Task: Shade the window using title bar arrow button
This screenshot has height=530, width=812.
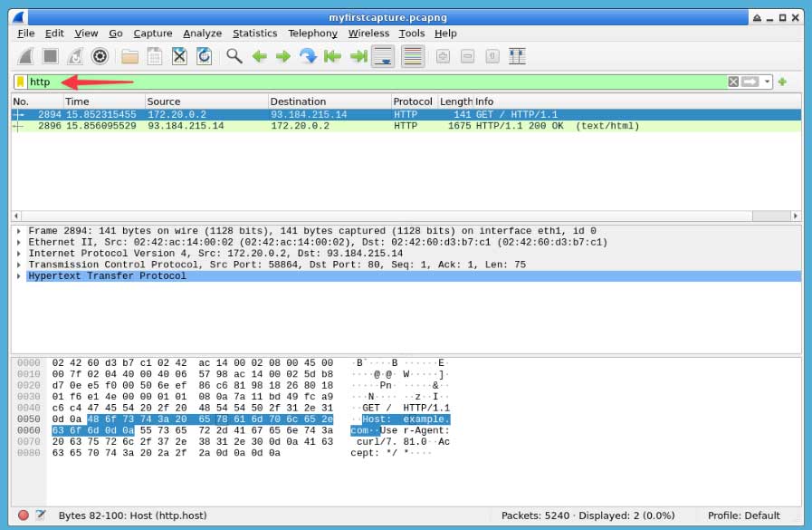Action: click(757, 17)
